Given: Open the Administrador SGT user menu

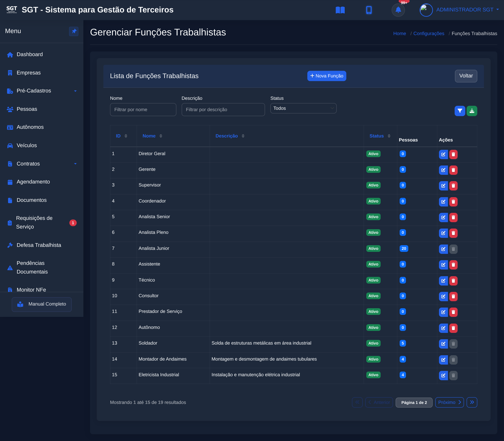Looking at the screenshot, I should (x=459, y=10).
